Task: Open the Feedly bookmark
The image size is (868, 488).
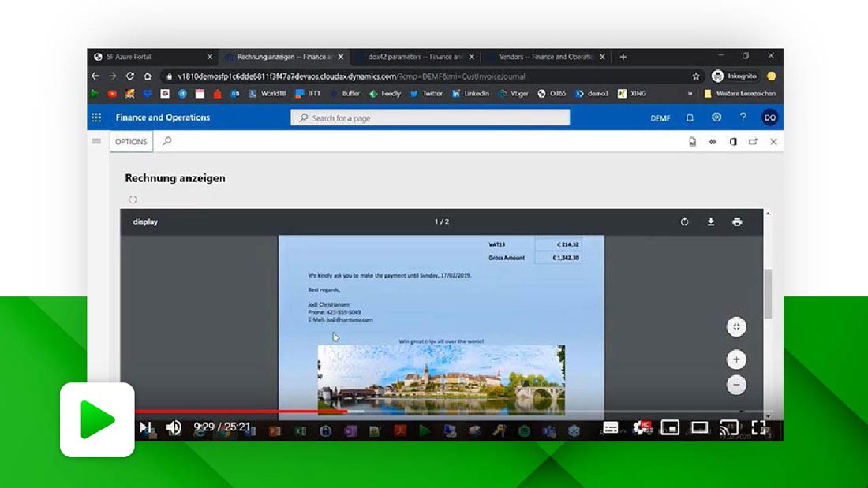Action: click(x=385, y=94)
